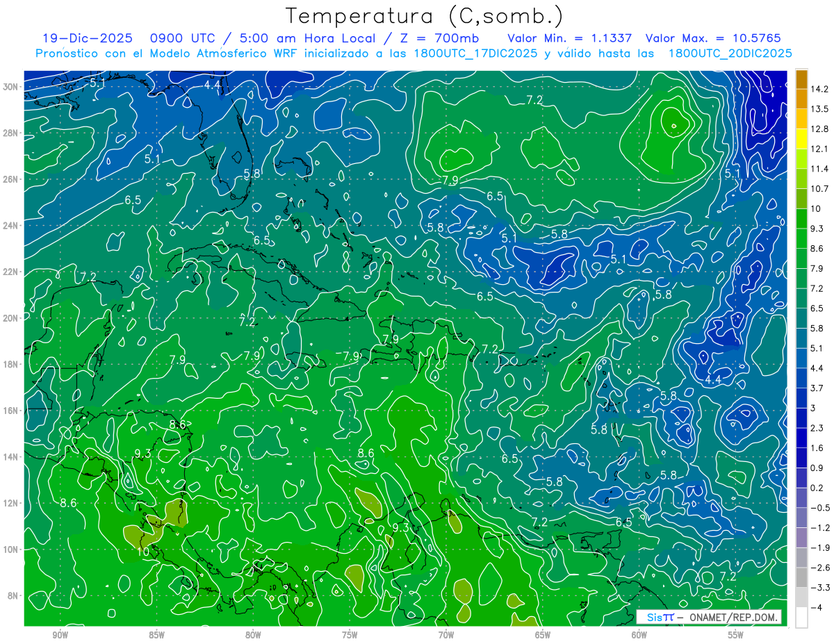Click the '1.6' color scale value
The height and width of the screenshot is (644, 834).
tap(817, 448)
